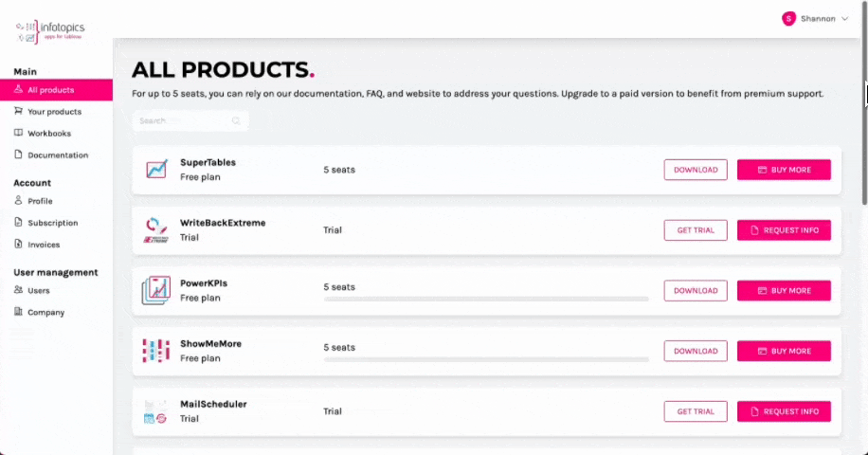The height and width of the screenshot is (455, 868).
Task: Click the SuperTables product name
Action: click(208, 162)
